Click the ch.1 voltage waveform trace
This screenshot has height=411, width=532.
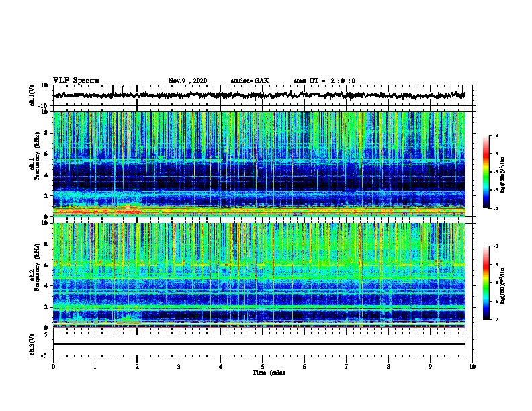pyautogui.click(x=259, y=95)
